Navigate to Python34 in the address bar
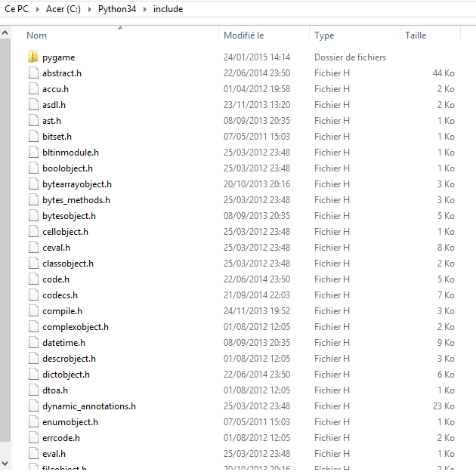The image size is (476, 475). [x=118, y=10]
